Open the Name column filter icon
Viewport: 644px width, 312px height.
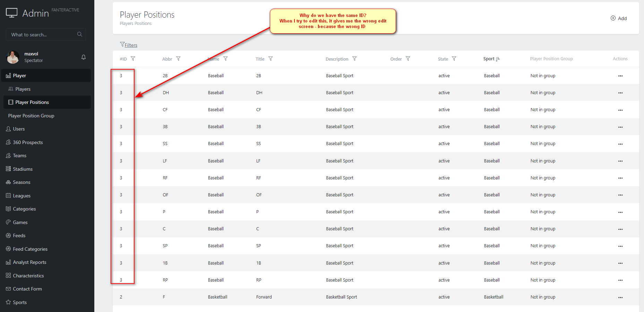click(225, 59)
